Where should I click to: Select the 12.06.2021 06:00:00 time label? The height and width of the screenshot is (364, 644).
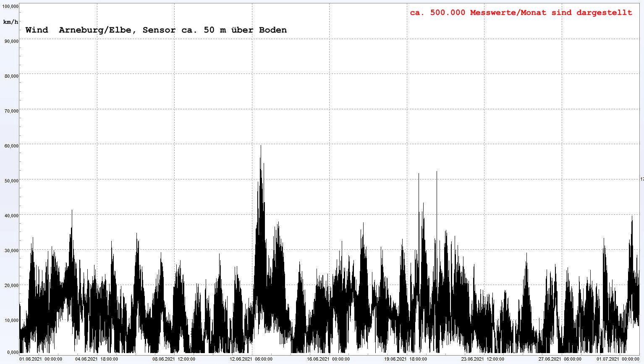(251, 359)
